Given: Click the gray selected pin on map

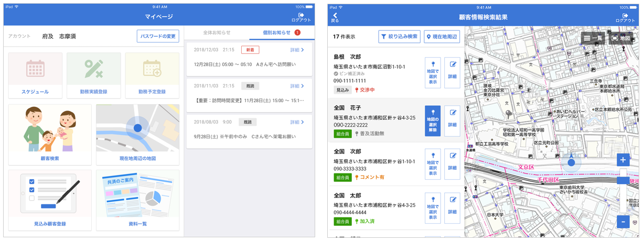Looking at the screenshot, I should pos(508,115).
